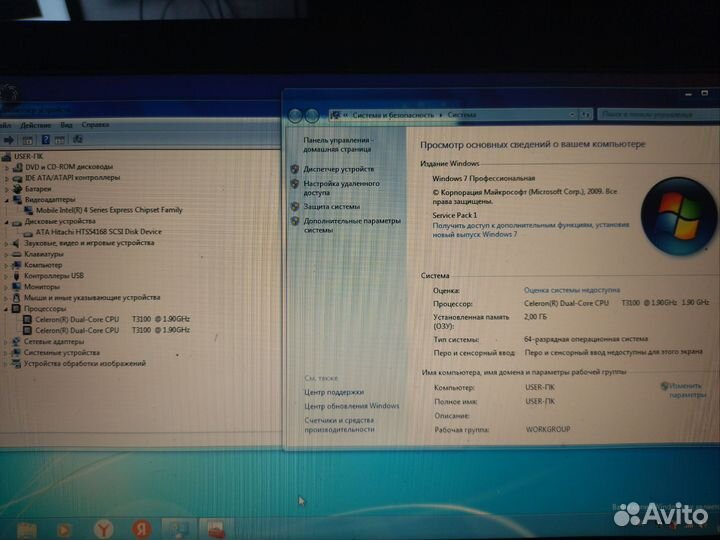Open Windows Media Player from the taskbar

pyautogui.click(x=64, y=530)
